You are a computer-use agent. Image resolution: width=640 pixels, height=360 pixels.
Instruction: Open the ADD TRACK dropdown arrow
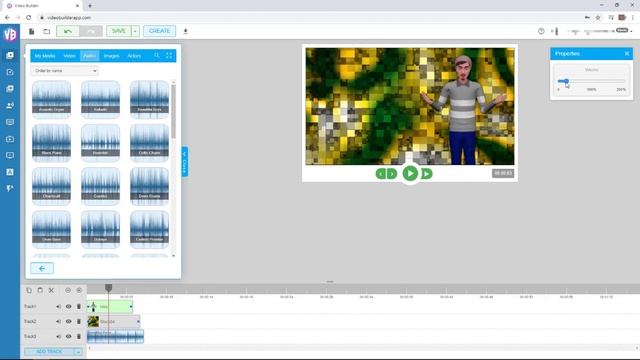point(78,352)
